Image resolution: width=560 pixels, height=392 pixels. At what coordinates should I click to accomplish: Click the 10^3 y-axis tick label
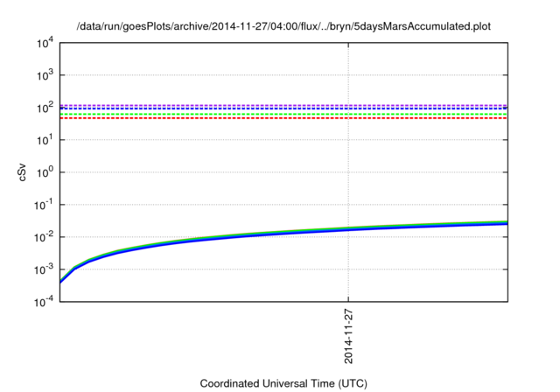45,75
